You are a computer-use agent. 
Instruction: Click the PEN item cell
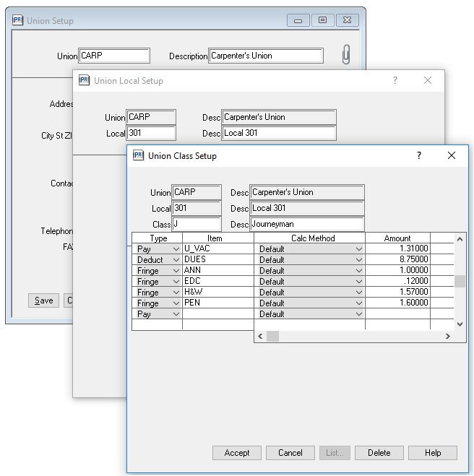[218, 303]
